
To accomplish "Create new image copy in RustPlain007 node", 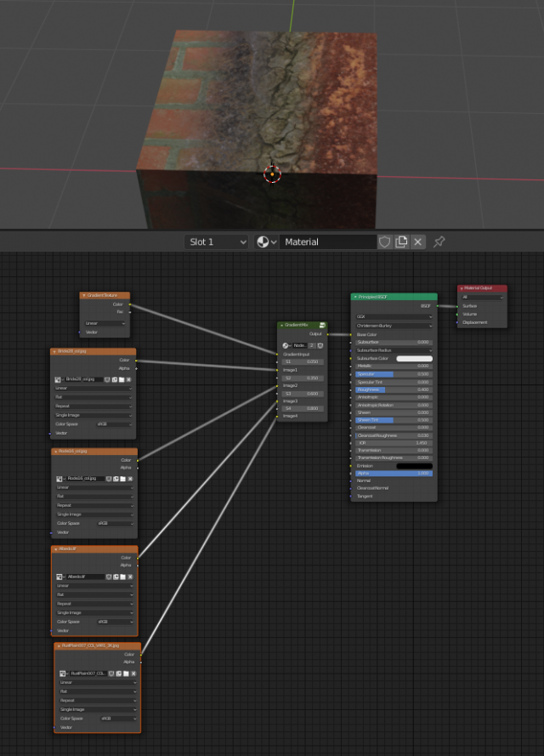I will 118,674.
